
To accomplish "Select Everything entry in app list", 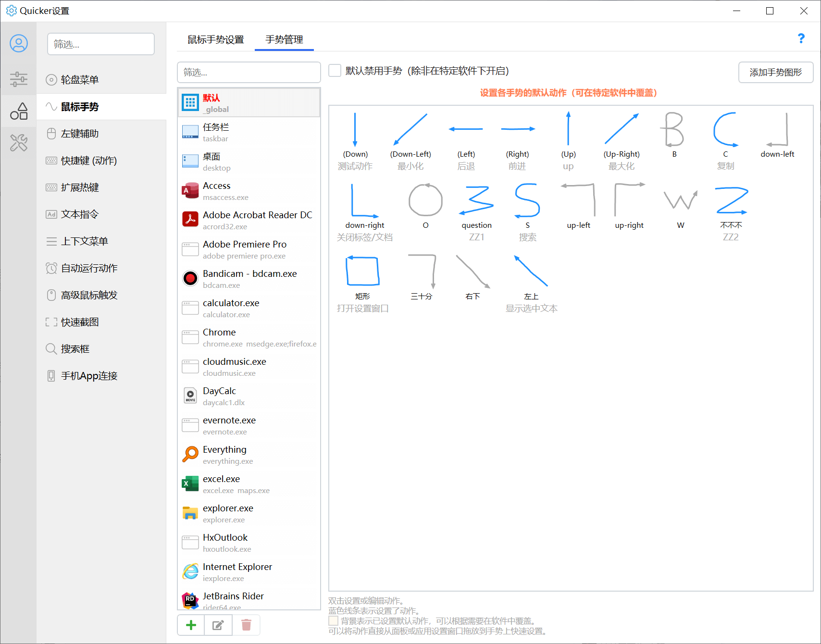I will pyautogui.click(x=249, y=455).
